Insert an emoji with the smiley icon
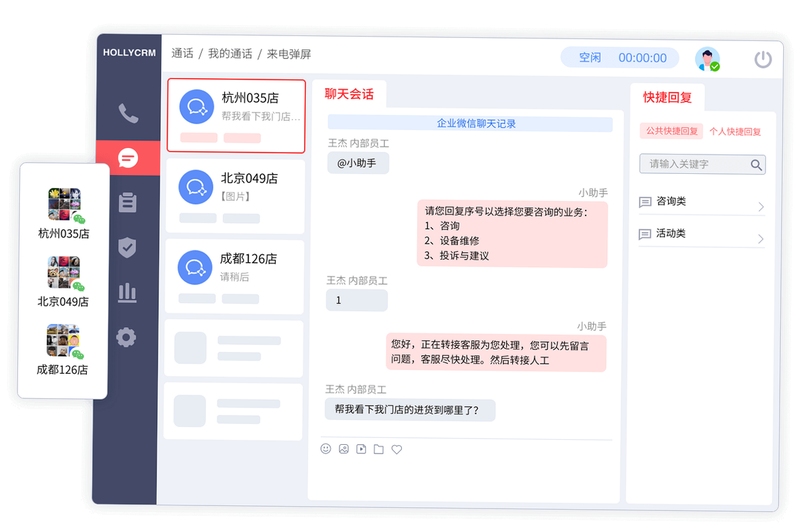Image resolution: width=800 pixels, height=532 pixels. click(326, 449)
